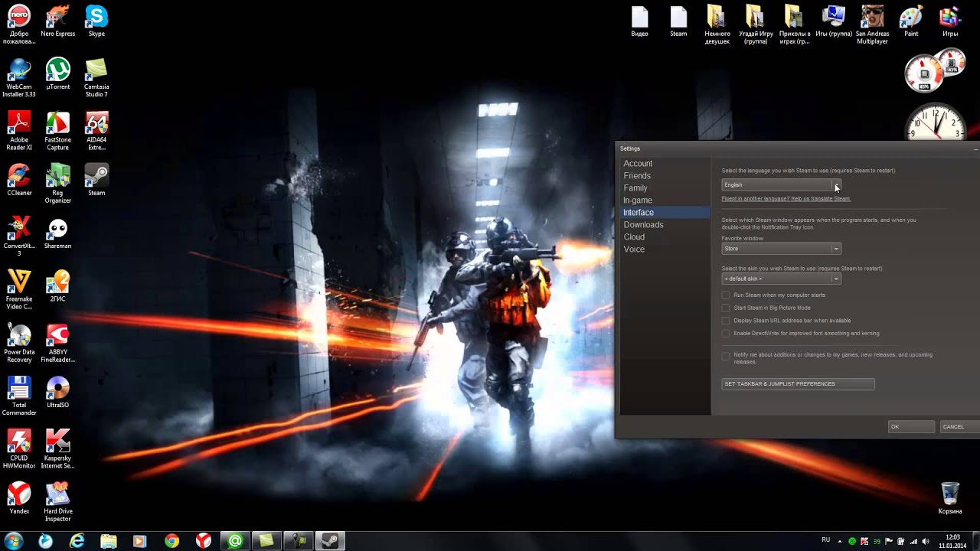This screenshot has width=980, height=551.
Task: Open the Steam language dropdown showing English
Action: pos(781,184)
